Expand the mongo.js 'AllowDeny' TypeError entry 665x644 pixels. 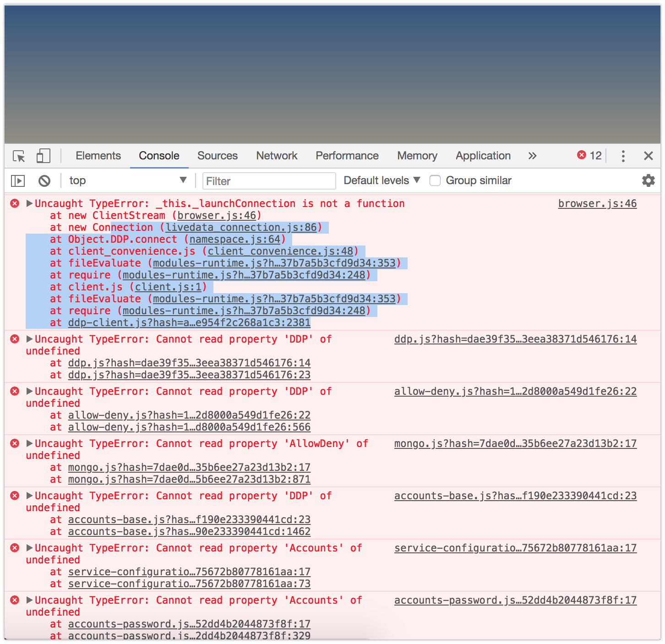click(x=30, y=443)
